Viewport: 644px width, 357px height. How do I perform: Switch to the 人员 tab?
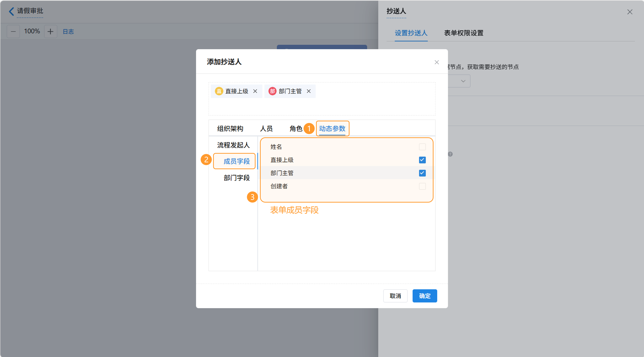coord(266,129)
